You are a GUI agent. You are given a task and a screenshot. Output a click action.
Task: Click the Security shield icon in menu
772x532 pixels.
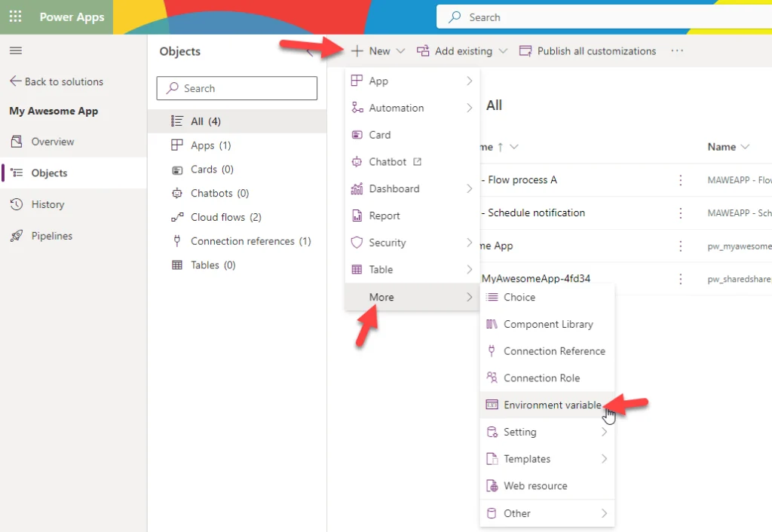[x=357, y=243]
